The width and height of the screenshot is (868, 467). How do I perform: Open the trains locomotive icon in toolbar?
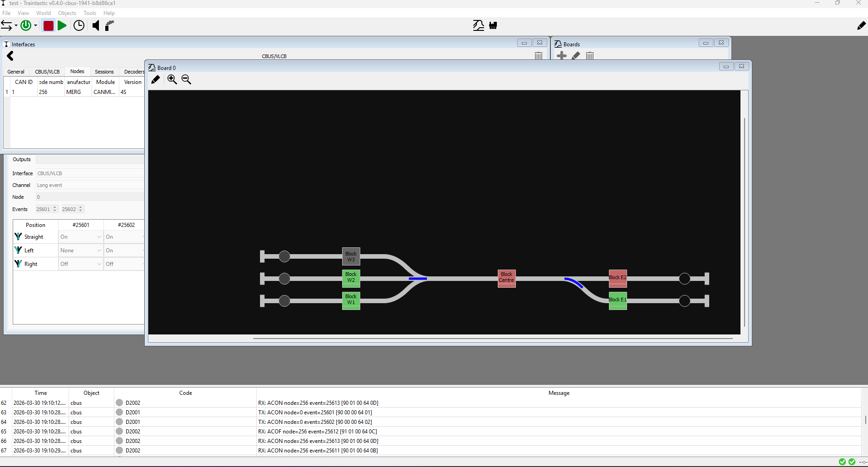point(493,26)
